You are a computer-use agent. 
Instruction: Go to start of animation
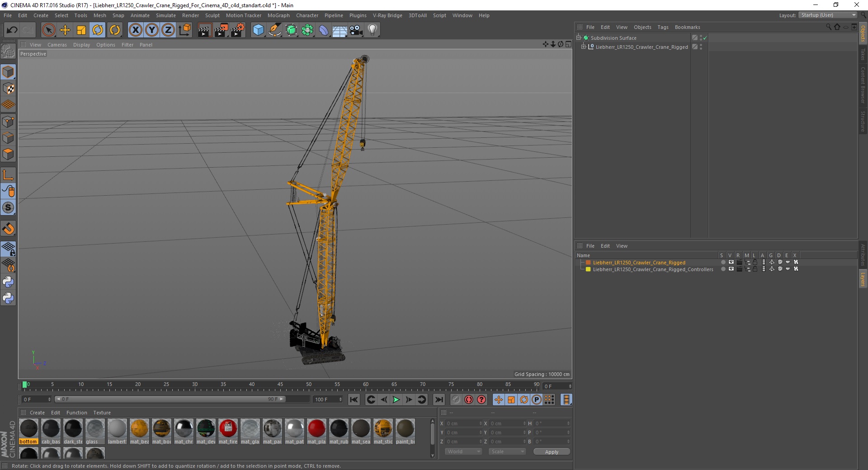tap(354, 399)
